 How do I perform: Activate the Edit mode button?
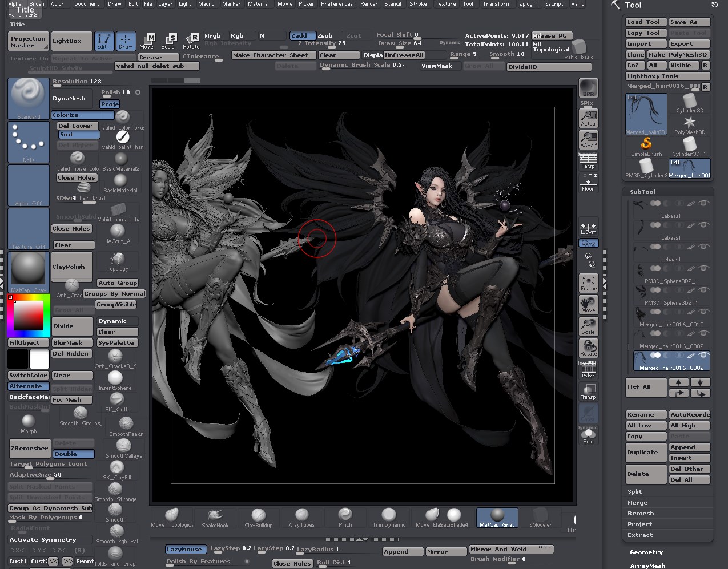pos(104,41)
